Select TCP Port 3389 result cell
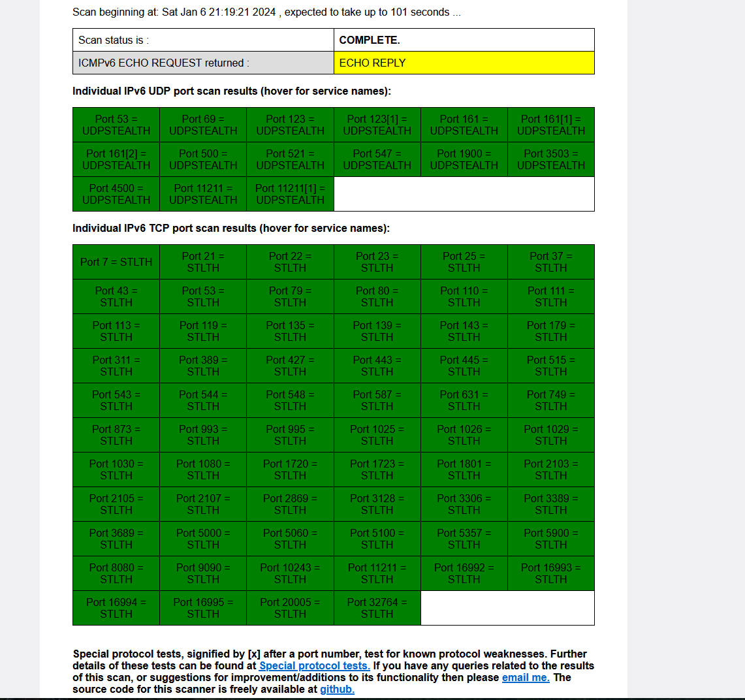The height and width of the screenshot is (700, 745). coord(550,504)
